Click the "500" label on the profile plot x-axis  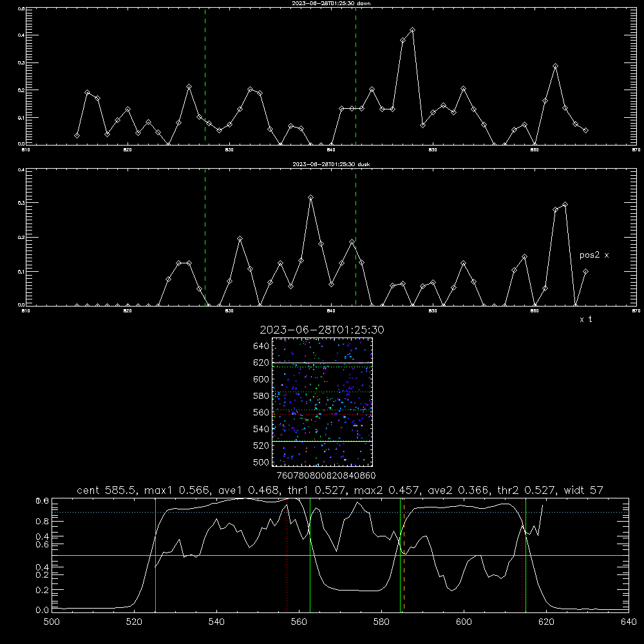pos(52,621)
